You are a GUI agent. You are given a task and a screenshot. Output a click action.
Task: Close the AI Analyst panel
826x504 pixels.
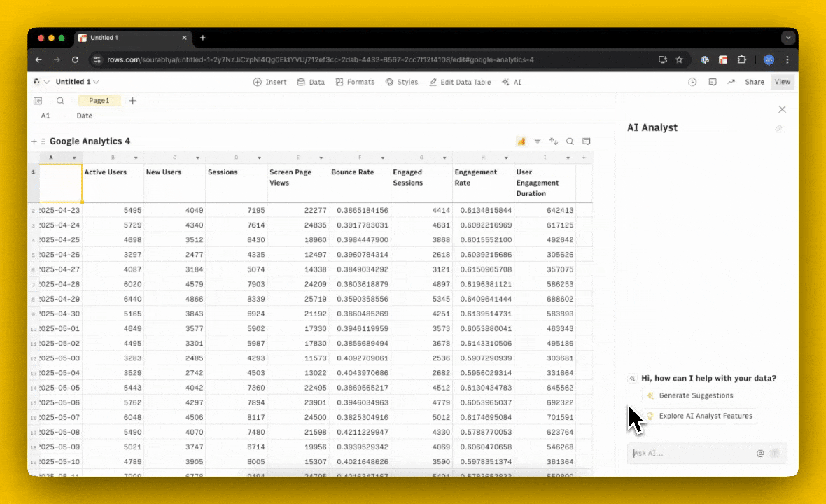(x=783, y=109)
